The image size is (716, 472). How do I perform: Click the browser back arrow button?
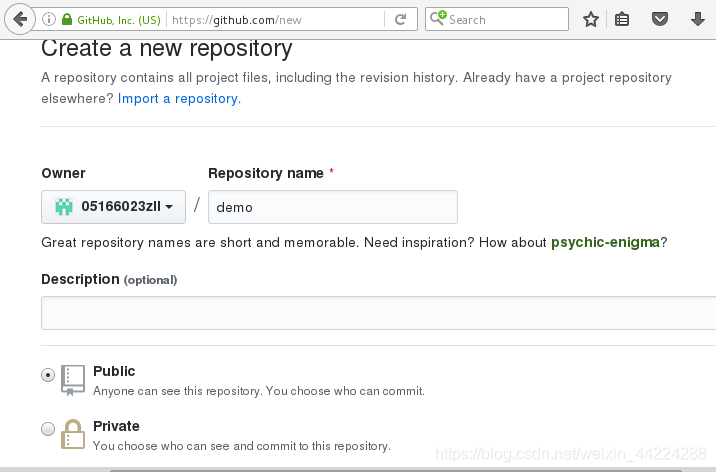(20, 19)
